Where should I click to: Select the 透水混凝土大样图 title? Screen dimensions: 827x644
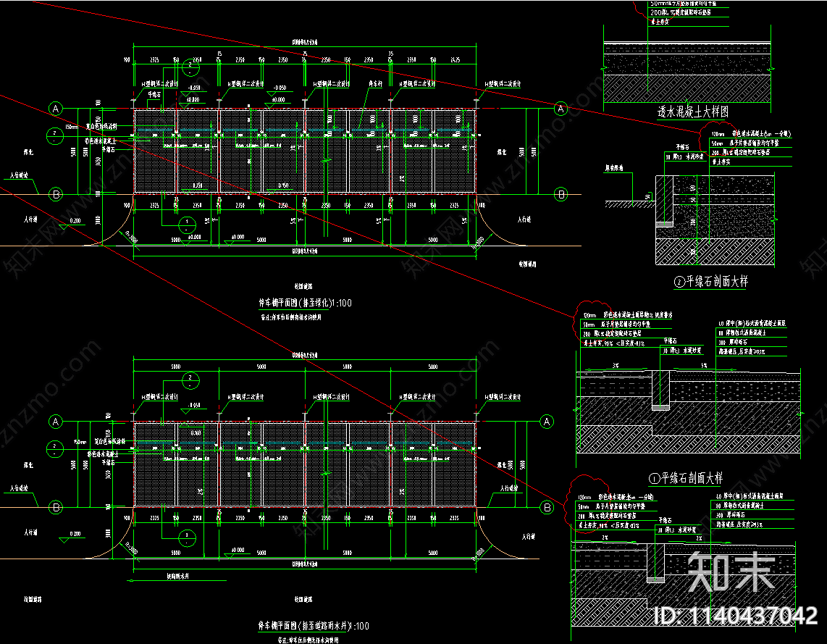pos(692,112)
